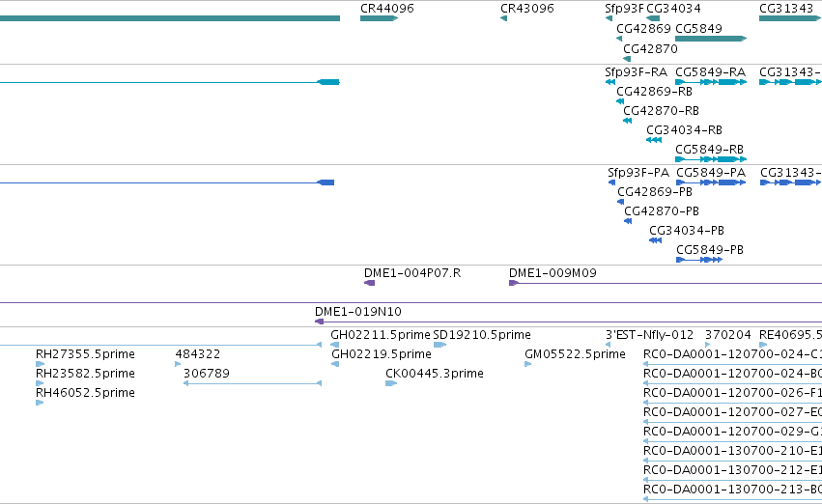822x504 pixels.
Task: Click EST label GM05522.5prime
Action: point(575,354)
